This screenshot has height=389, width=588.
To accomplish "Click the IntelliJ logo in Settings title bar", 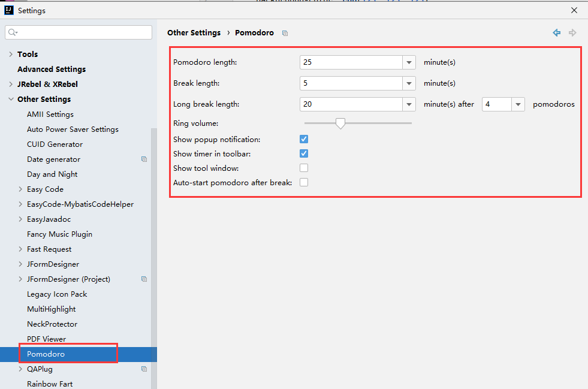I will click(8, 10).
